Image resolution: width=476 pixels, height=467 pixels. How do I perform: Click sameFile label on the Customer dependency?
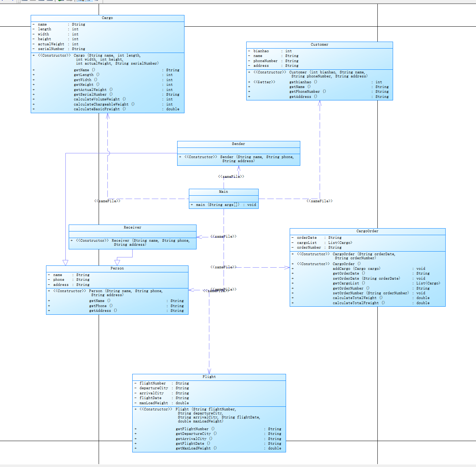pyautogui.click(x=320, y=201)
